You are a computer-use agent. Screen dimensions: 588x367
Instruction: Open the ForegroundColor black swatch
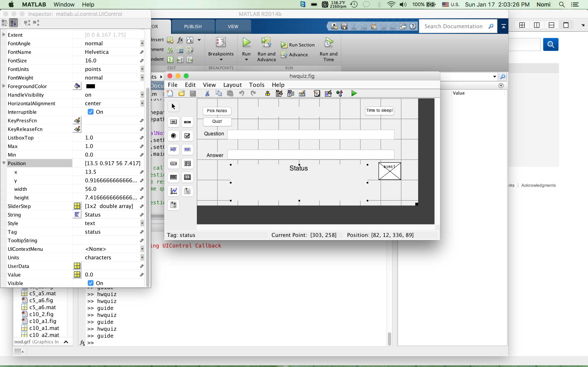click(x=90, y=86)
